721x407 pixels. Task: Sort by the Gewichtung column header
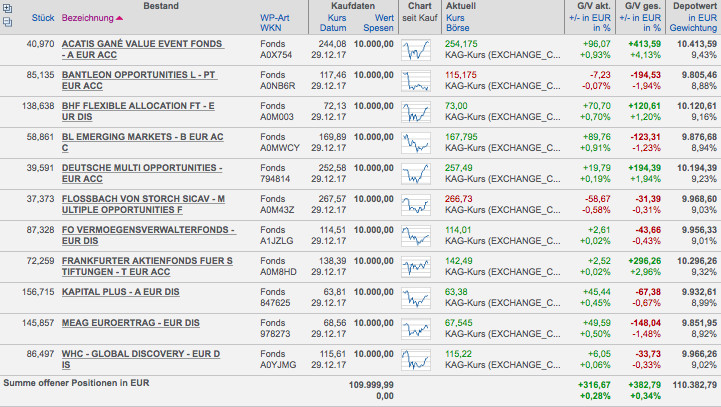point(693,28)
